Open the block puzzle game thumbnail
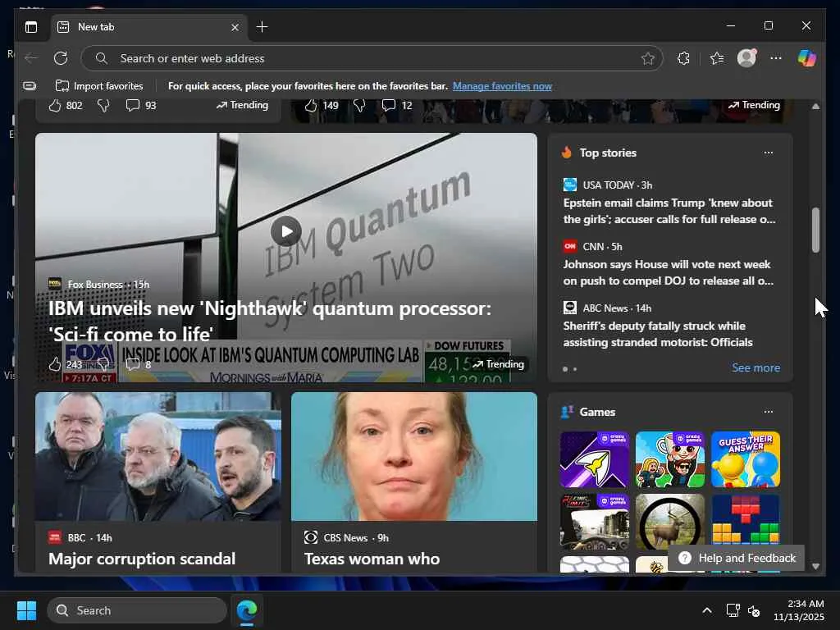 click(x=746, y=519)
